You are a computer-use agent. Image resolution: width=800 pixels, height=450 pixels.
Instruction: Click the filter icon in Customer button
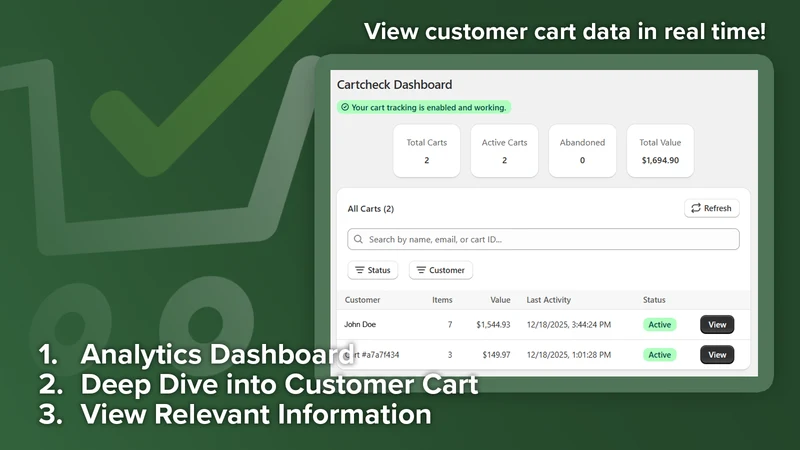click(x=421, y=270)
